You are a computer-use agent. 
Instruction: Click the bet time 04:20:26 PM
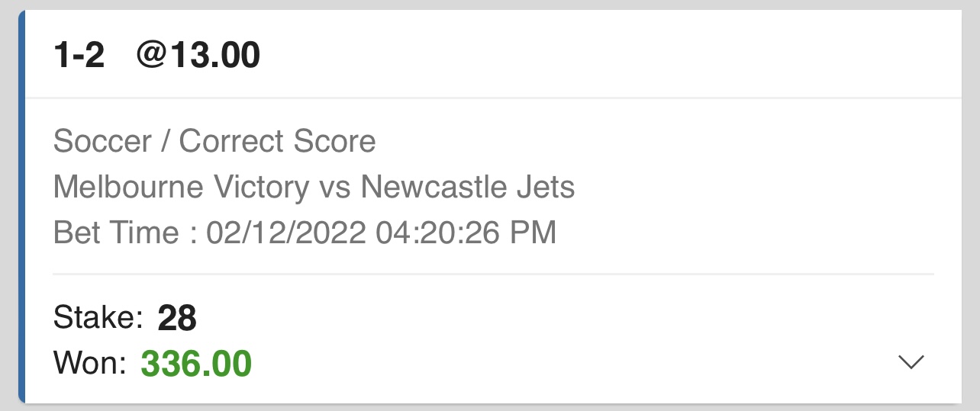466,233
